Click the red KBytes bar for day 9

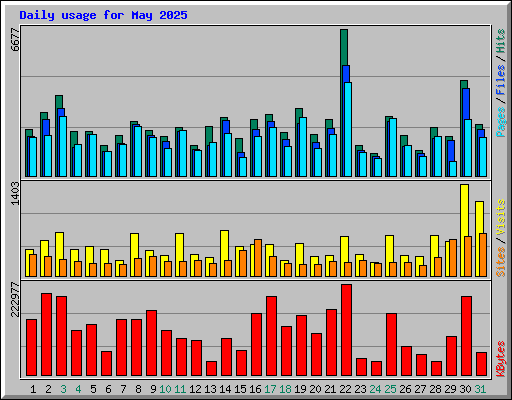pyautogui.click(x=151, y=343)
